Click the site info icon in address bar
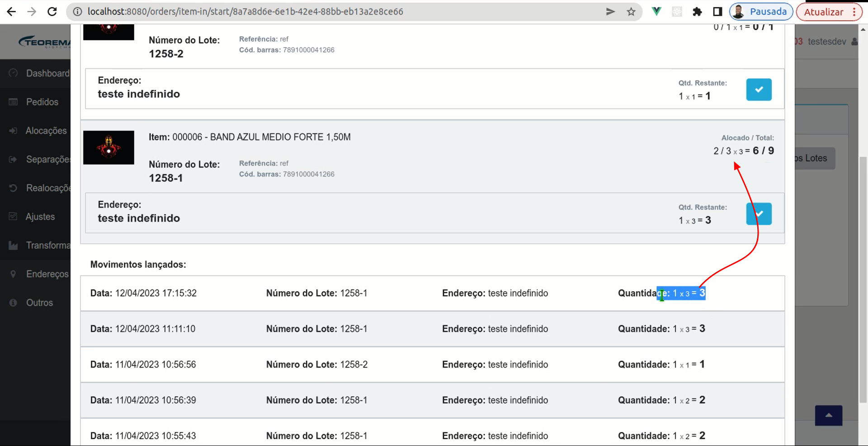 point(78,12)
